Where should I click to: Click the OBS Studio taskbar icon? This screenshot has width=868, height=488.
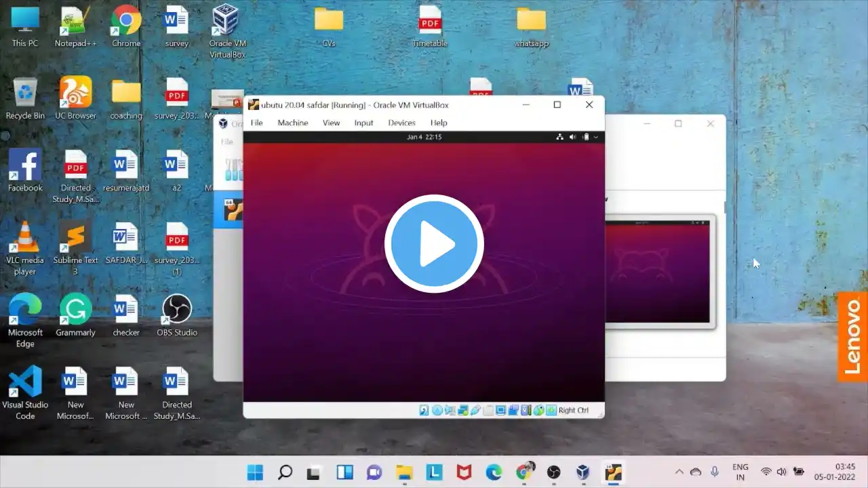(x=553, y=472)
